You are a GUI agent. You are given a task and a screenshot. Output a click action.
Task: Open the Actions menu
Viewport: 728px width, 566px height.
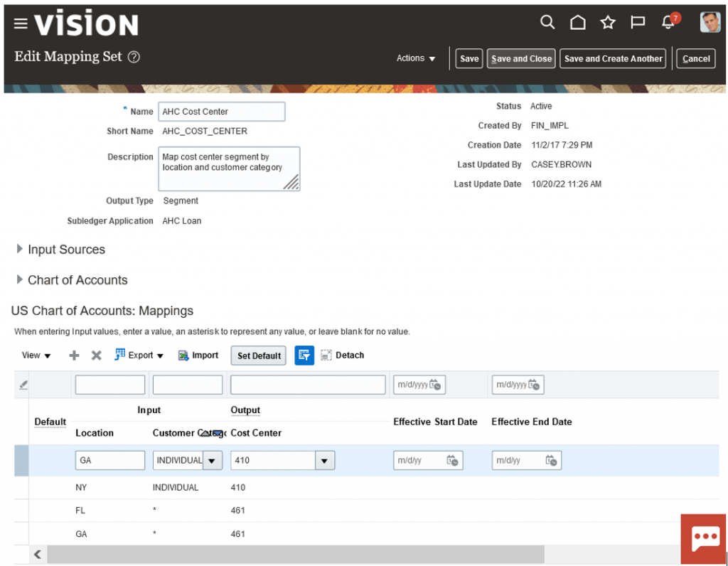click(x=415, y=58)
